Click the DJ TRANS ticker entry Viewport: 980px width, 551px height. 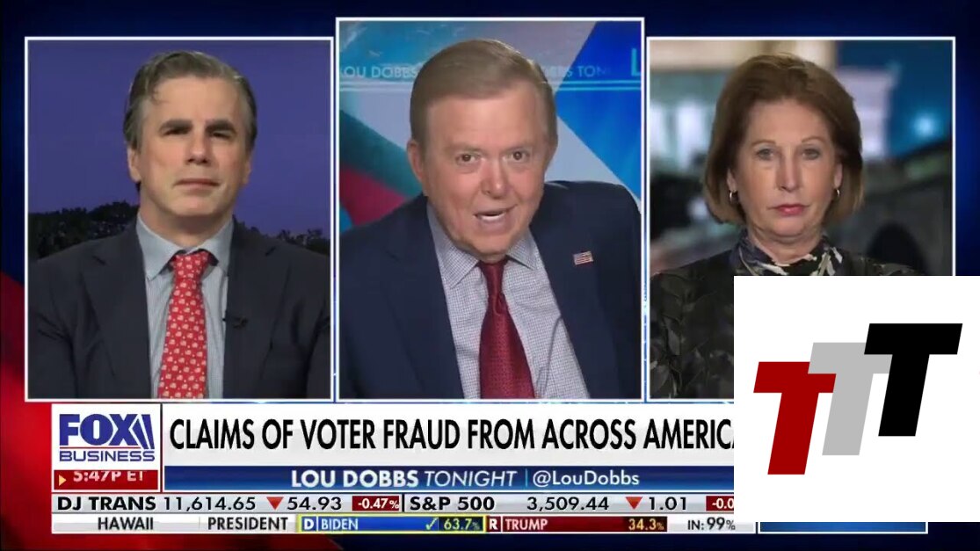tap(229, 504)
